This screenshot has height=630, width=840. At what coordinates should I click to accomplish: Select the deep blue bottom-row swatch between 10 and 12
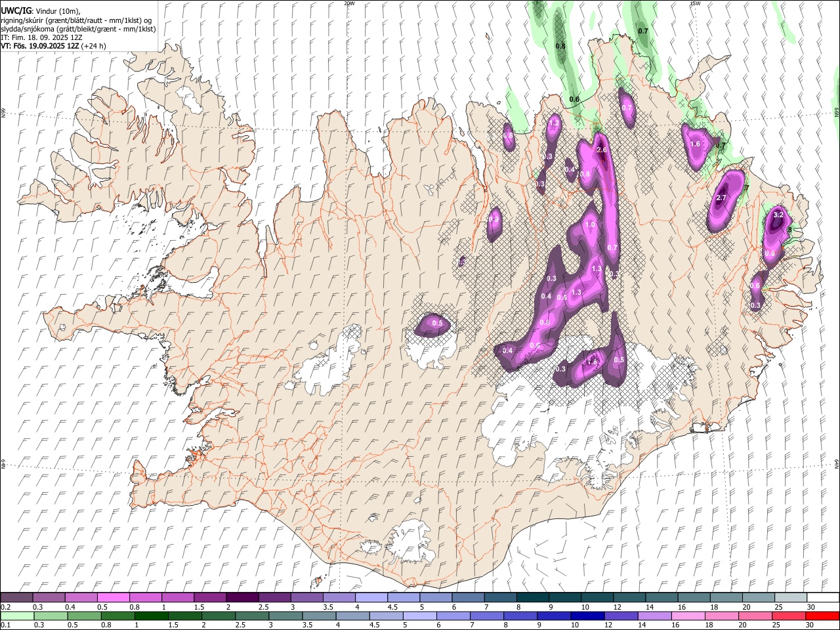587,616
